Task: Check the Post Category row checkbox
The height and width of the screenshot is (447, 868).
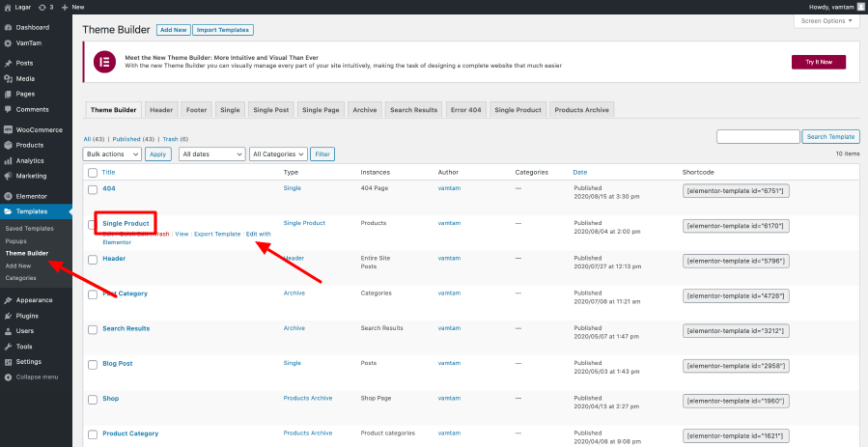Action: [93, 294]
